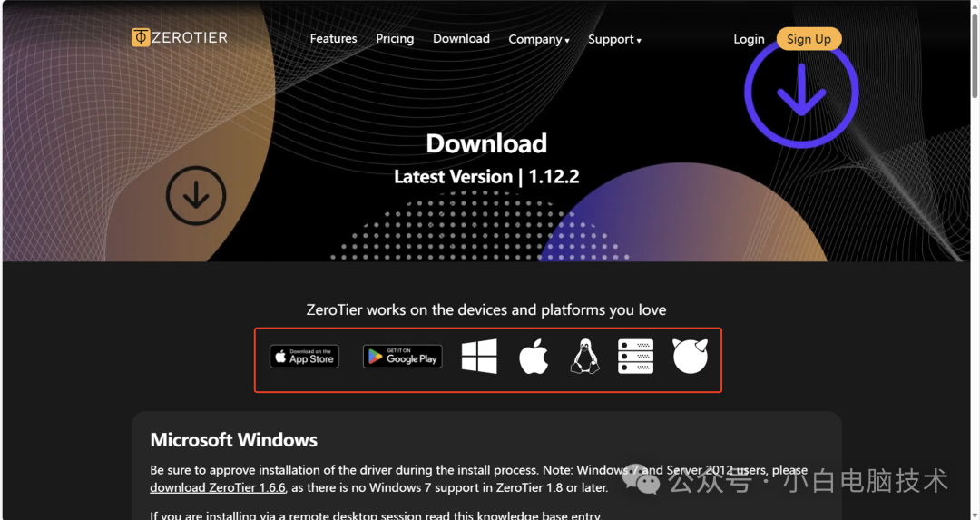This screenshot has height=520, width=980.
Task: Click the Latest Version 1.12.2 text
Action: click(486, 177)
